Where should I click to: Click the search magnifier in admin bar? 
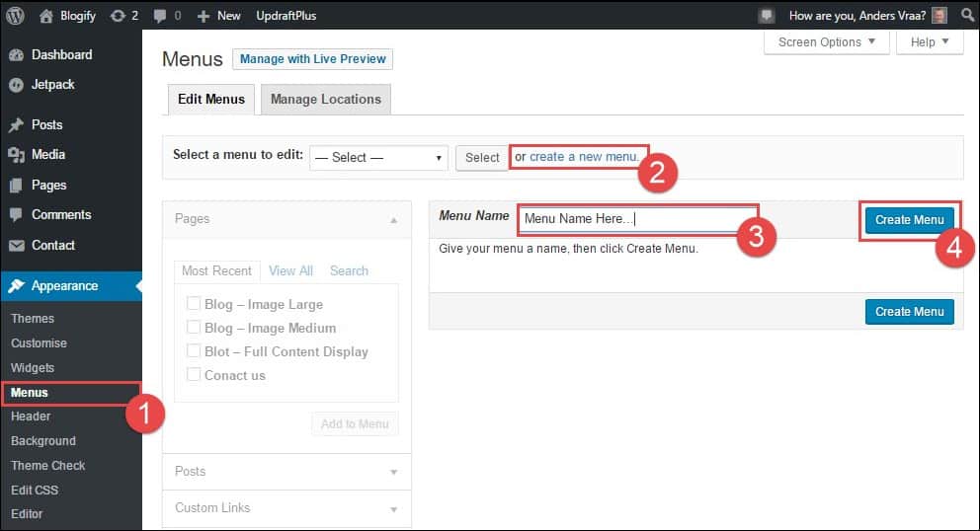967,16
